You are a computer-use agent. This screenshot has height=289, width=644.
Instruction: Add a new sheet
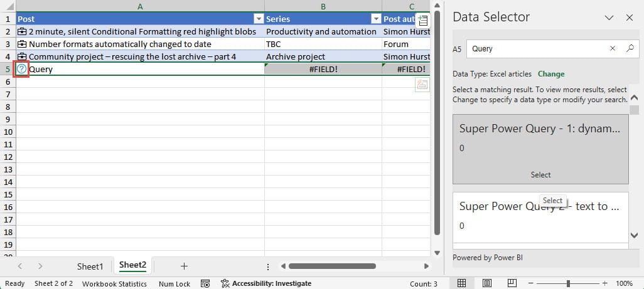point(184,266)
